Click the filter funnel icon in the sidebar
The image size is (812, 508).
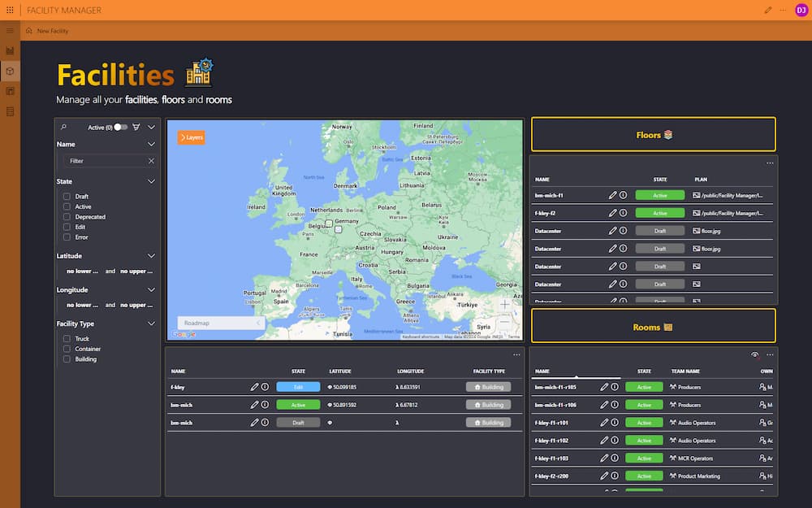pyautogui.click(x=136, y=127)
